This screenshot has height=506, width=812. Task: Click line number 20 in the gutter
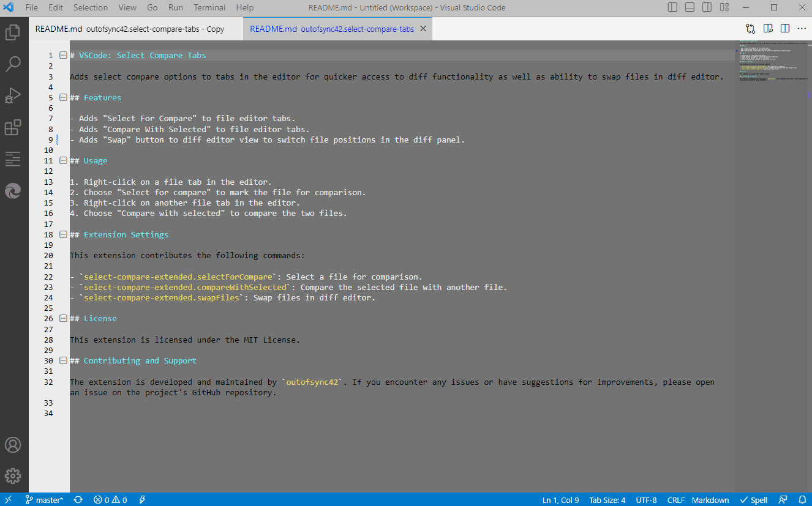(48, 256)
